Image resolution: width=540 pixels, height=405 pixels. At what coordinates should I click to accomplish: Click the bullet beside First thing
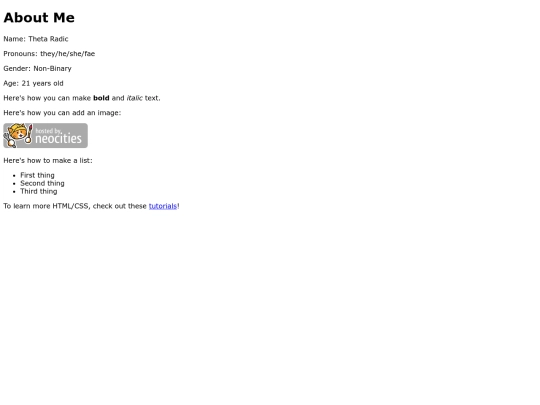14,176
